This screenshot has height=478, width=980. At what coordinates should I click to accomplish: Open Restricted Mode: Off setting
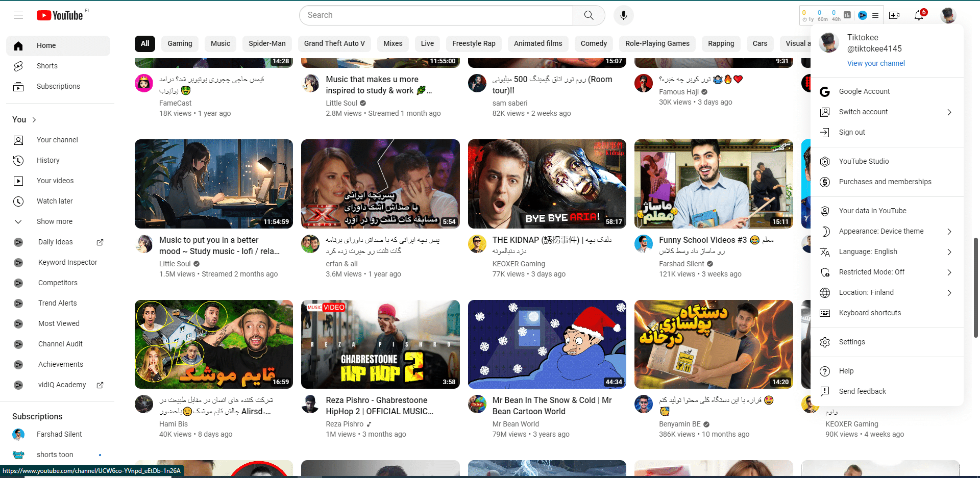click(x=871, y=272)
